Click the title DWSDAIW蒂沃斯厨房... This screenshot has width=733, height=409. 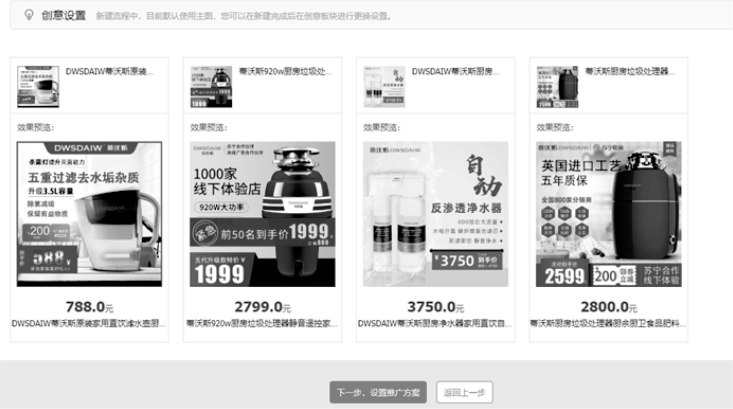[x=455, y=72]
